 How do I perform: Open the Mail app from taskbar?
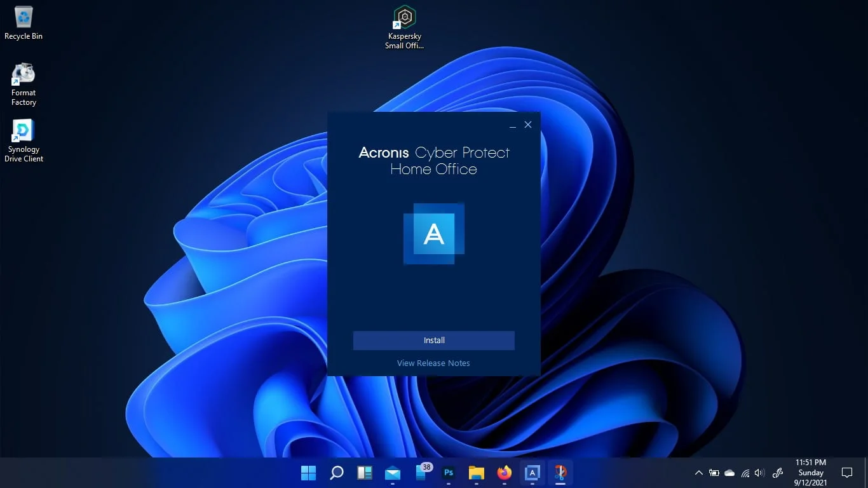pyautogui.click(x=393, y=473)
